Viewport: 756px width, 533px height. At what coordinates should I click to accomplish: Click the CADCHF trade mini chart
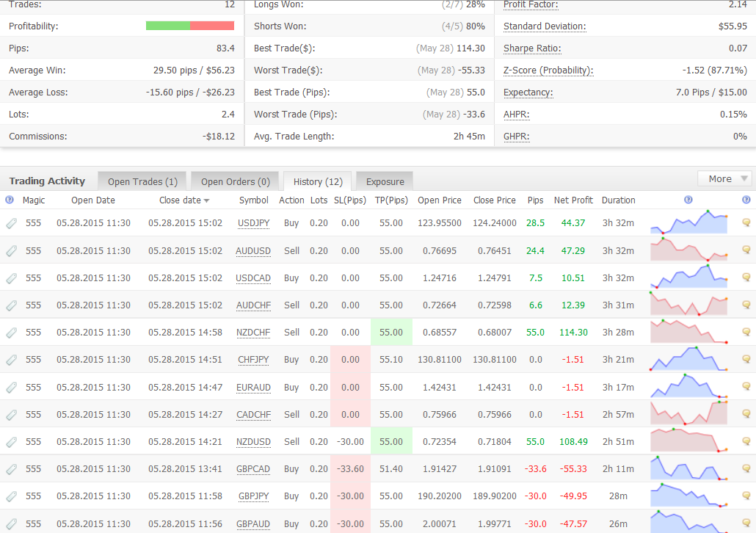688,414
